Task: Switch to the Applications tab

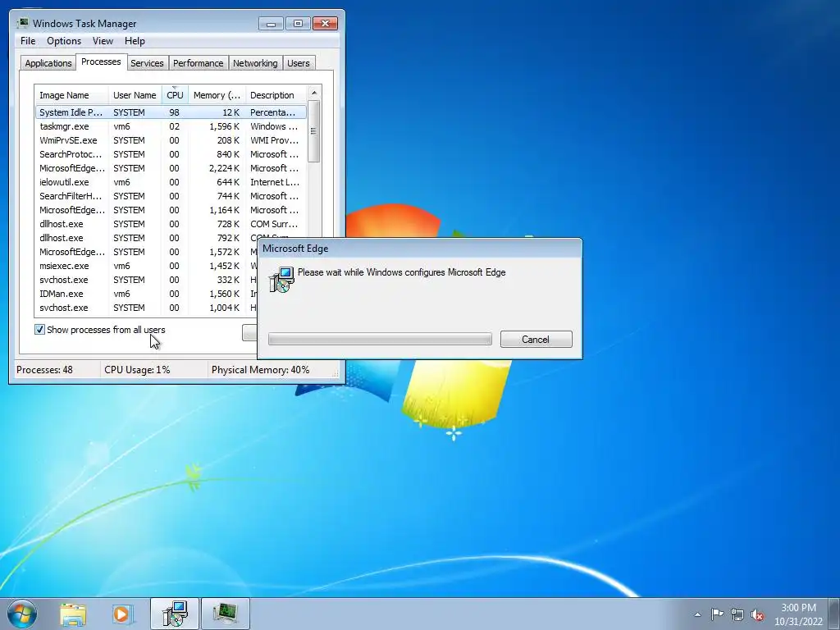Action: [x=48, y=63]
